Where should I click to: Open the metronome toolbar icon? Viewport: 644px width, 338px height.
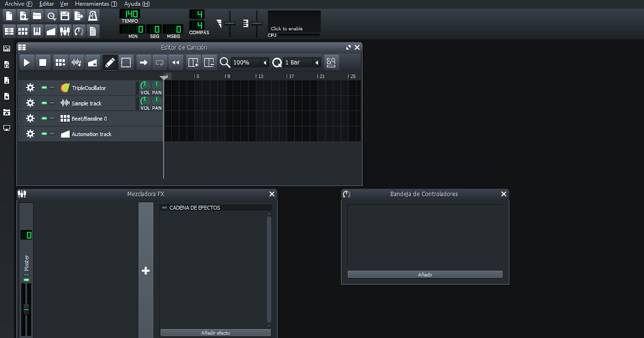[x=92, y=17]
